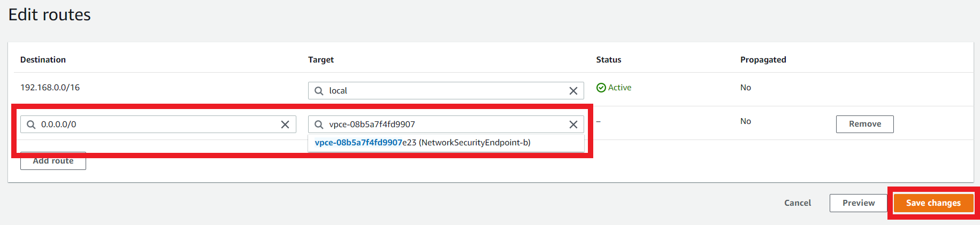
Task: Click the Target column header
Action: pyautogui.click(x=321, y=60)
